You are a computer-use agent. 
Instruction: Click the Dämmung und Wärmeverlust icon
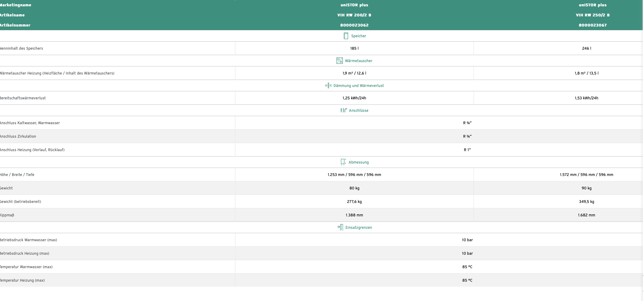pos(328,86)
